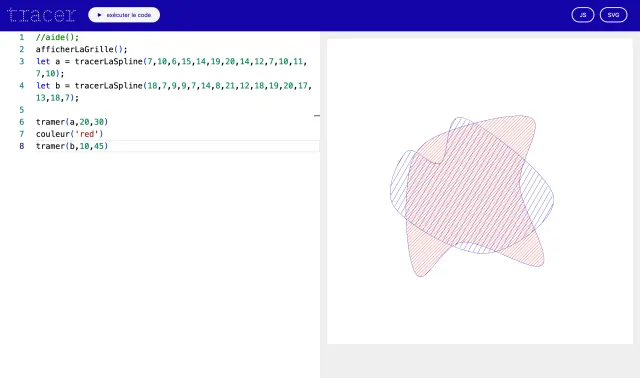The width and height of the screenshot is (640, 378).
Task: Download via the SVG button
Action: 613,15
